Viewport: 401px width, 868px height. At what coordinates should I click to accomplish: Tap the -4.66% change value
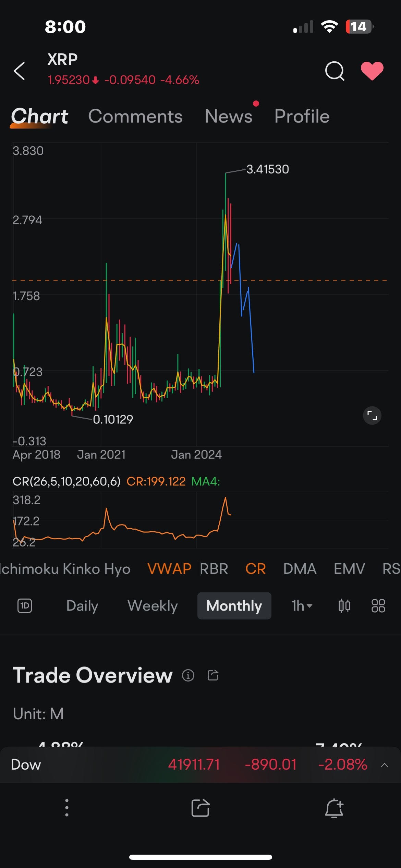click(180, 80)
